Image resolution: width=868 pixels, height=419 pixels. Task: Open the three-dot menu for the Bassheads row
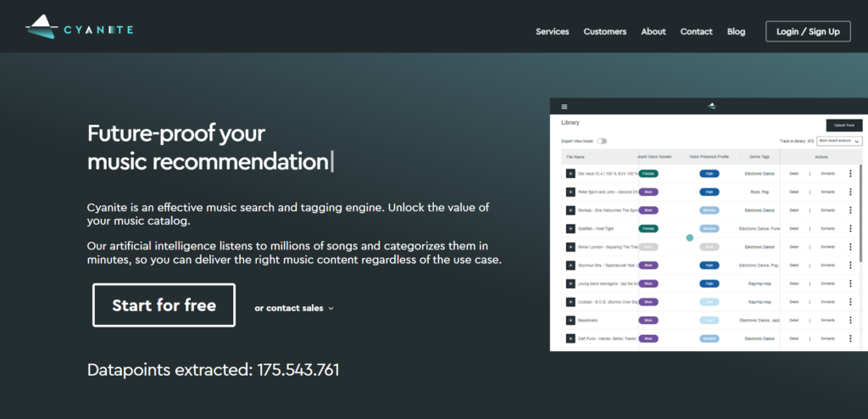[849, 320]
